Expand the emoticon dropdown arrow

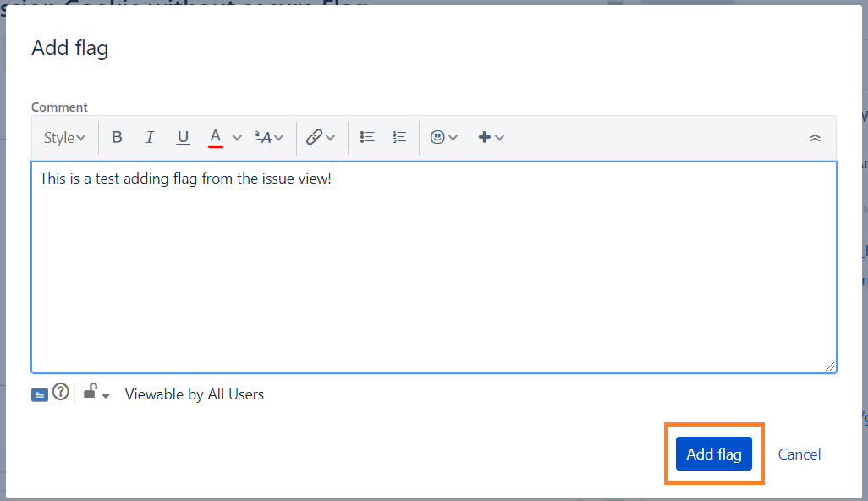(453, 138)
